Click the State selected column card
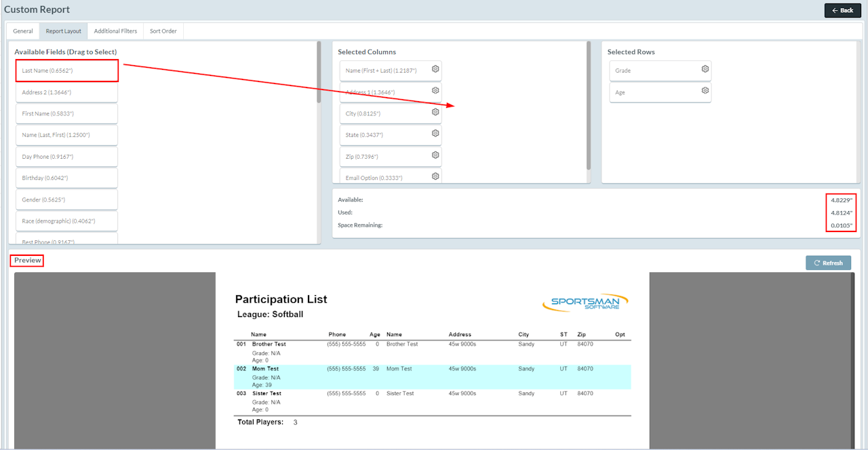The width and height of the screenshot is (868, 450). click(x=391, y=135)
